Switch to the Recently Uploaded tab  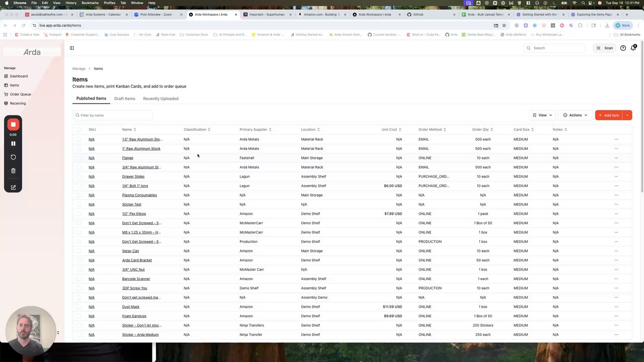pos(160,99)
